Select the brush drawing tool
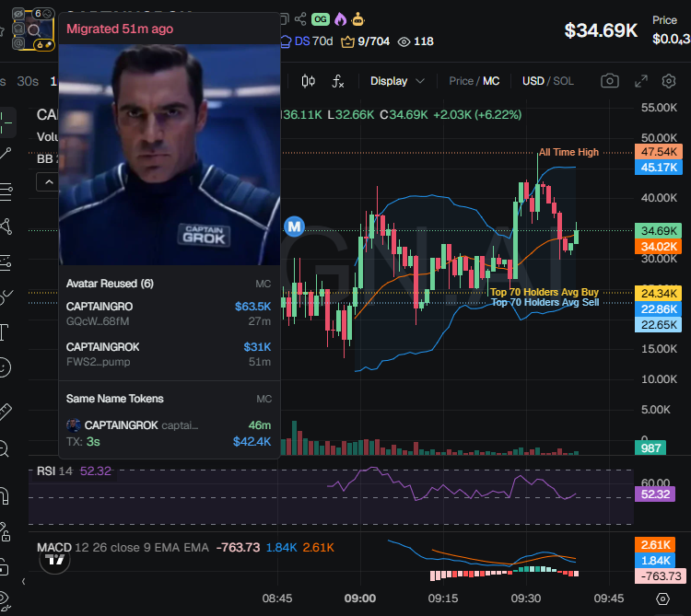Screen dimensions: 691x616 click(x=6, y=297)
